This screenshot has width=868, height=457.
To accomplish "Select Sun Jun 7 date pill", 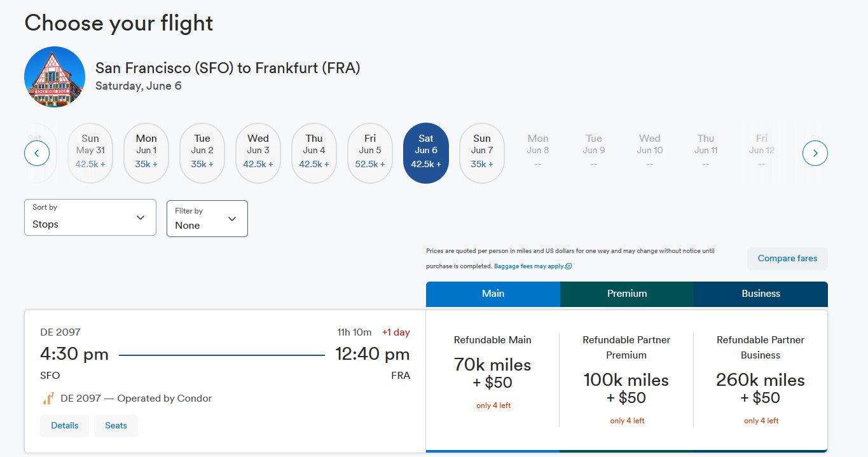I will [x=482, y=153].
